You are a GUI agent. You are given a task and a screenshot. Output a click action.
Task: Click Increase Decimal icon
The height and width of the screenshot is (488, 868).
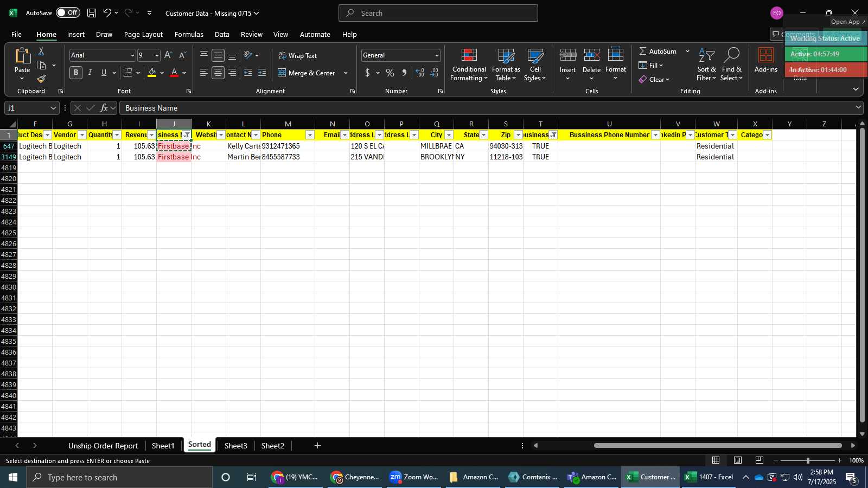(x=420, y=73)
